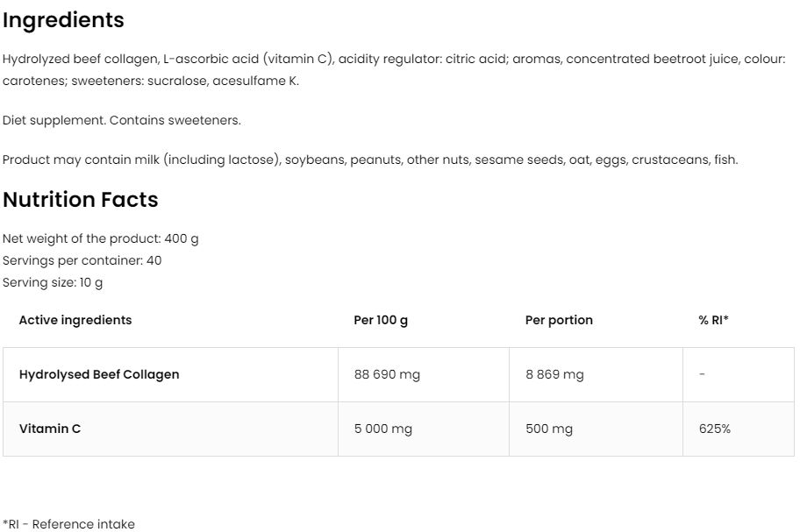800x532 pixels.
Task: Click the Vitamin C row label
Action: point(50,429)
